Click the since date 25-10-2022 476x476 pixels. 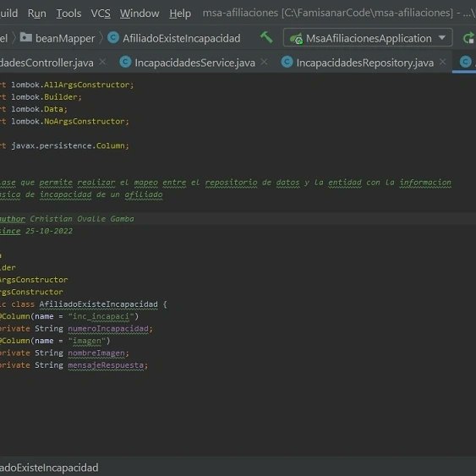click(x=49, y=231)
